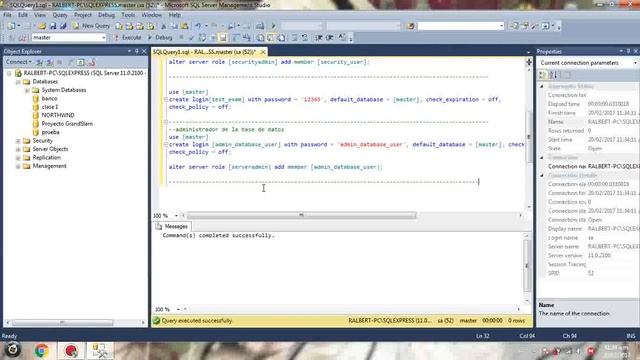Screen dimensions: 640x360
Task: Expand the Server Objects folder
Action: pos(18,149)
